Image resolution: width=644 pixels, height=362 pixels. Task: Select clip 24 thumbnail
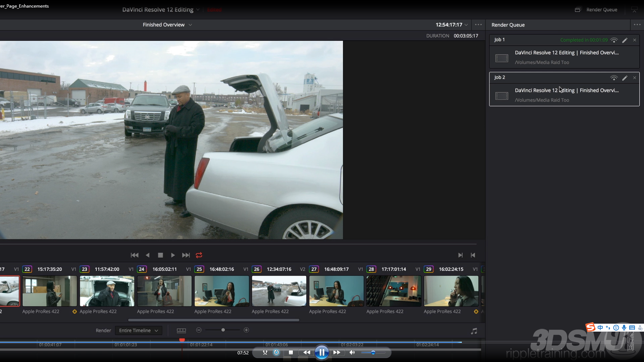[164, 291]
